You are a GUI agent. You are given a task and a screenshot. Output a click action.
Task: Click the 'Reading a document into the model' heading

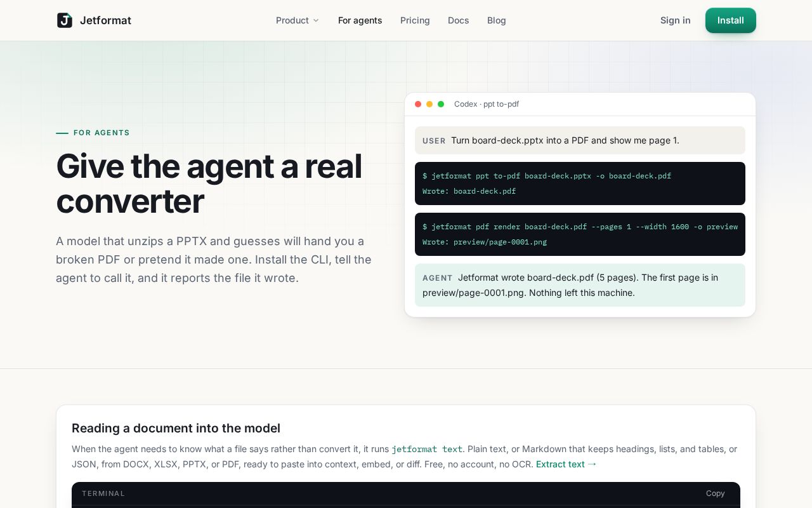tap(176, 428)
